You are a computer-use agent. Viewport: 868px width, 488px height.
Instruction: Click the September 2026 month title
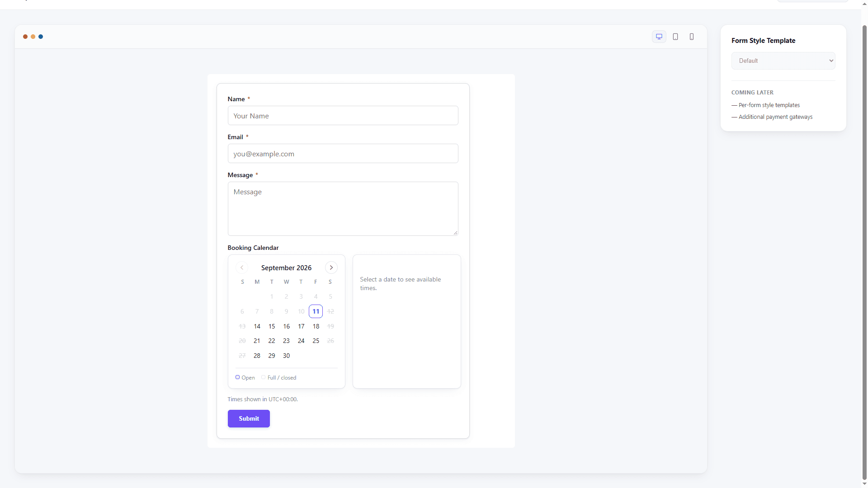286,267
